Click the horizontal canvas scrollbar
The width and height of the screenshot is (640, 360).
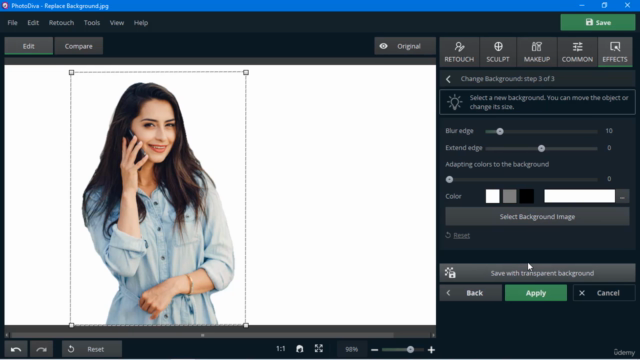(202, 335)
